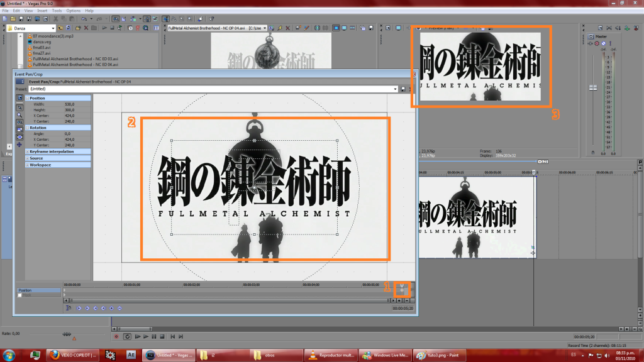Click the record button in transport bar
This screenshot has width=644, height=362.
point(116,337)
